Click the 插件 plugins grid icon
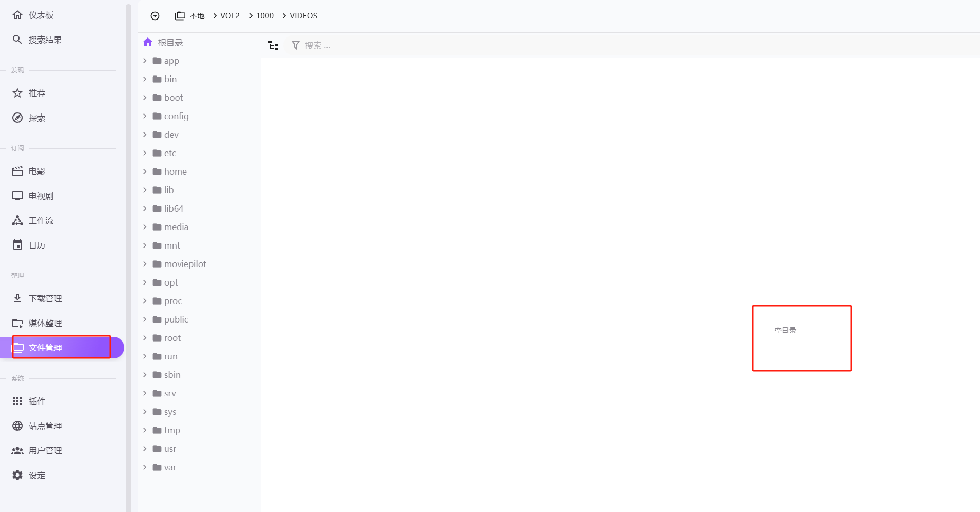The width and height of the screenshot is (980, 512). (x=17, y=401)
